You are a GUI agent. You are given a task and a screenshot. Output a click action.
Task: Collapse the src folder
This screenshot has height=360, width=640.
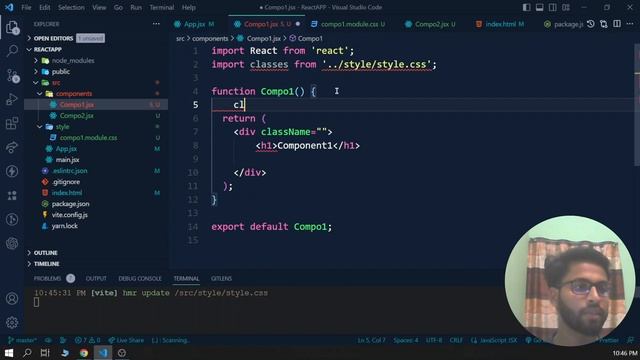(x=56, y=82)
